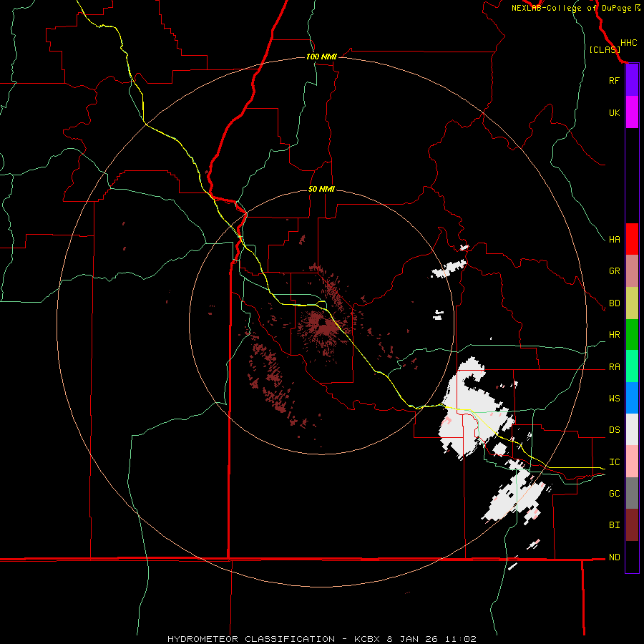644x644 pixels.
Task: Click the [CLAS] units label
Action: tap(605, 49)
